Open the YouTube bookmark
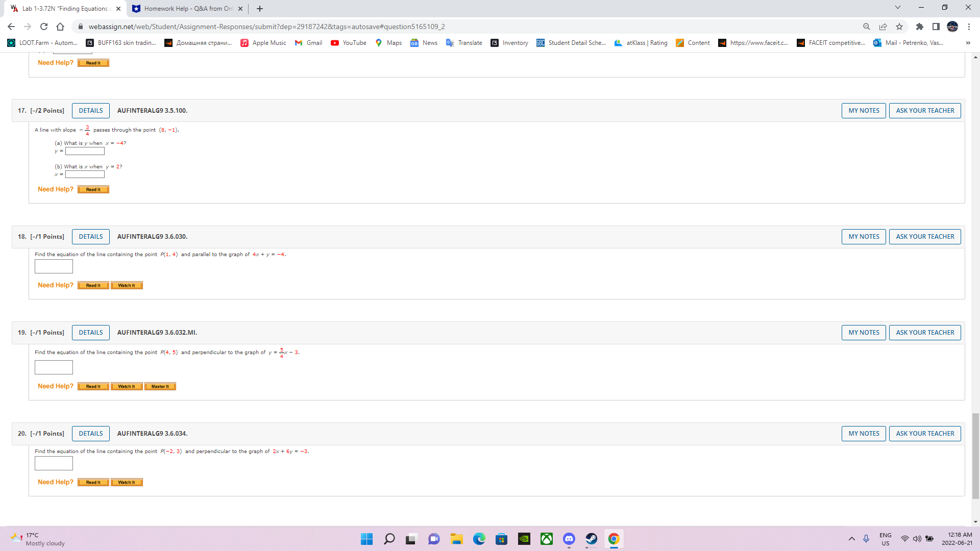Image resolution: width=980 pixels, height=551 pixels. tap(349, 43)
